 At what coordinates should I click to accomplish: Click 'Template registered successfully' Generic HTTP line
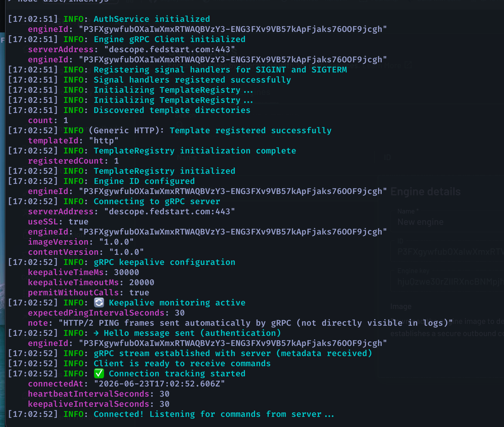pos(170,130)
